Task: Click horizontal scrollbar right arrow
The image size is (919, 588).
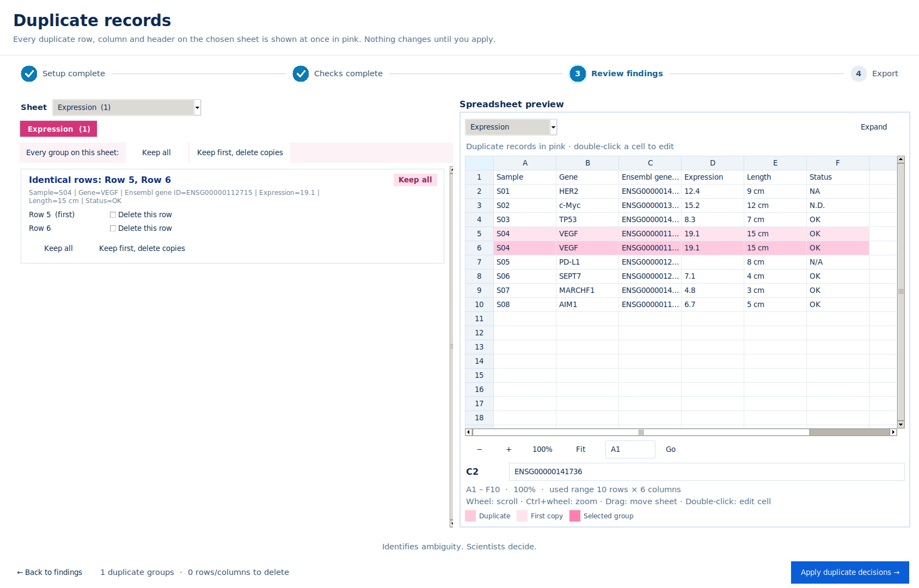Action: pos(893,432)
